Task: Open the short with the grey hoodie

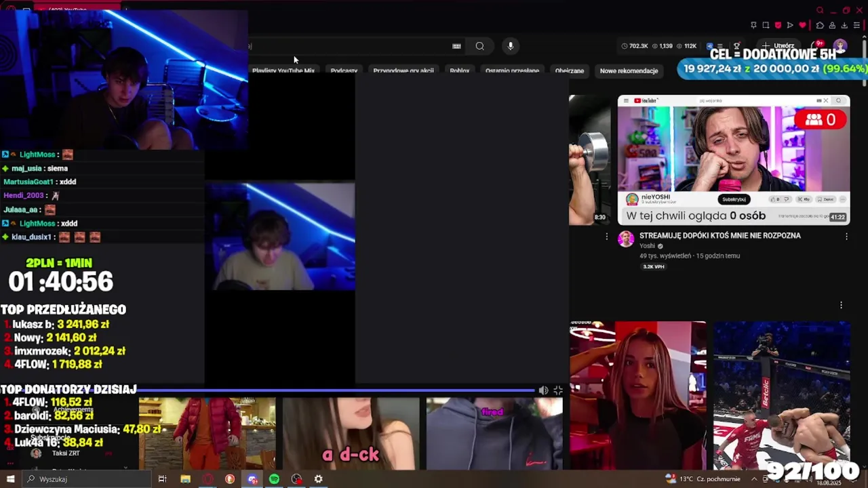Action: click(x=494, y=434)
